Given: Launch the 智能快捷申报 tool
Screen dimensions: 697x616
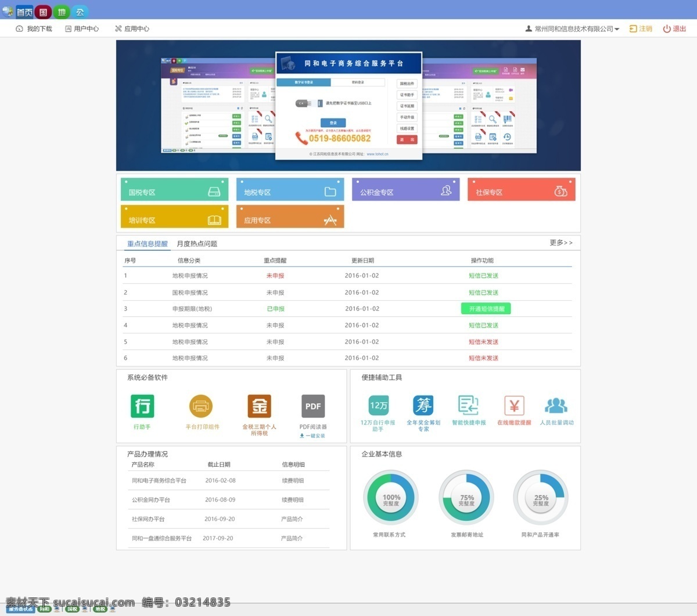Looking at the screenshot, I should (468, 405).
